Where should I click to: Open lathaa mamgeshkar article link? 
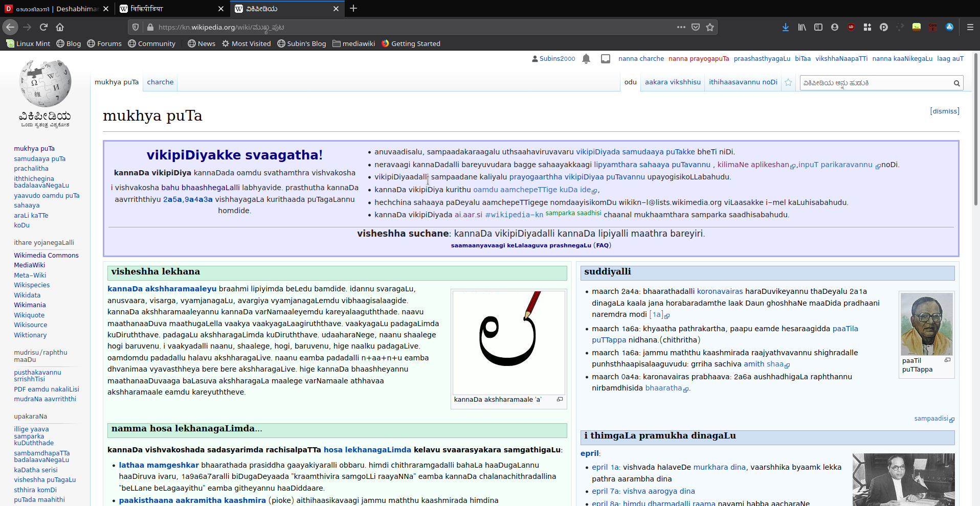pyautogui.click(x=159, y=465)
